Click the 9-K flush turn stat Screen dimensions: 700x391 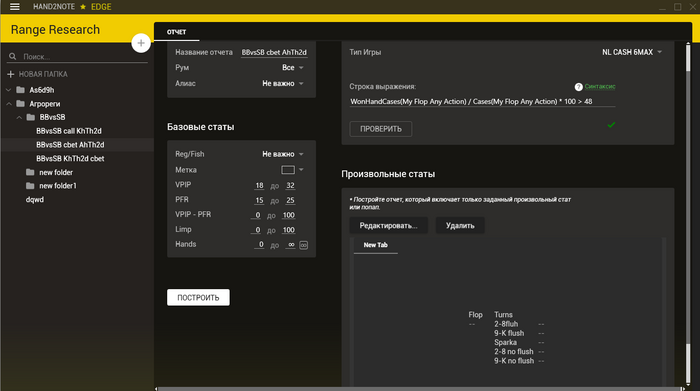pyautogui.click(x=509, y=333)
